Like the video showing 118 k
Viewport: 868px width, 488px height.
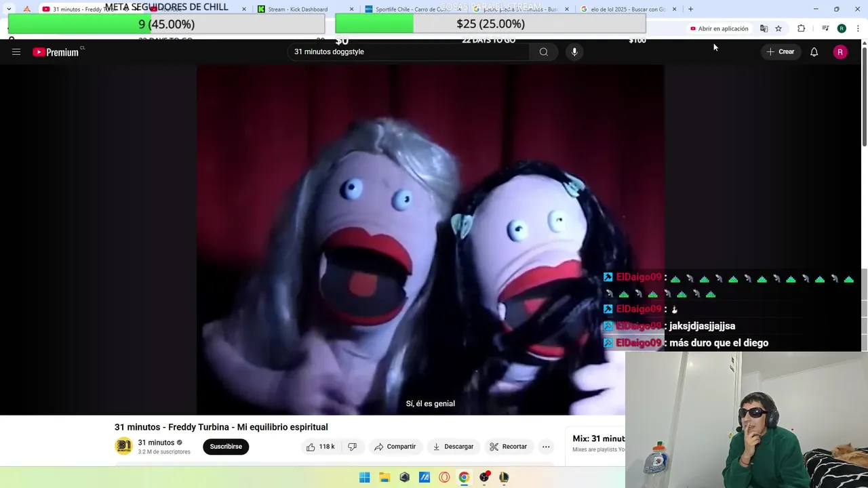point(321,447)
